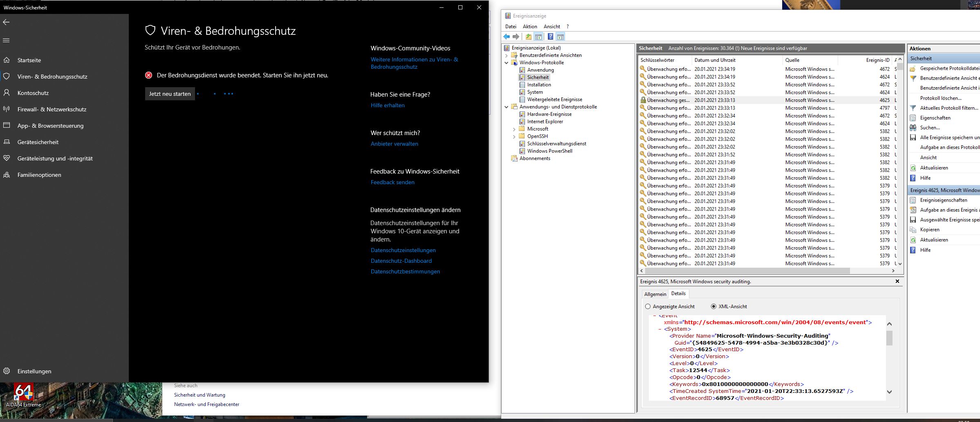Click the Alle Ereignisse speichern disk icon
980x422 pixels.
tap(913, 138)
